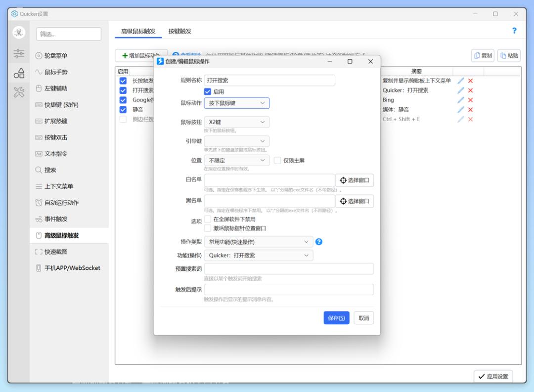Switch to the 按键触发 tab
534x392 pixels.
pyautogui.click(x=180, y=31)
